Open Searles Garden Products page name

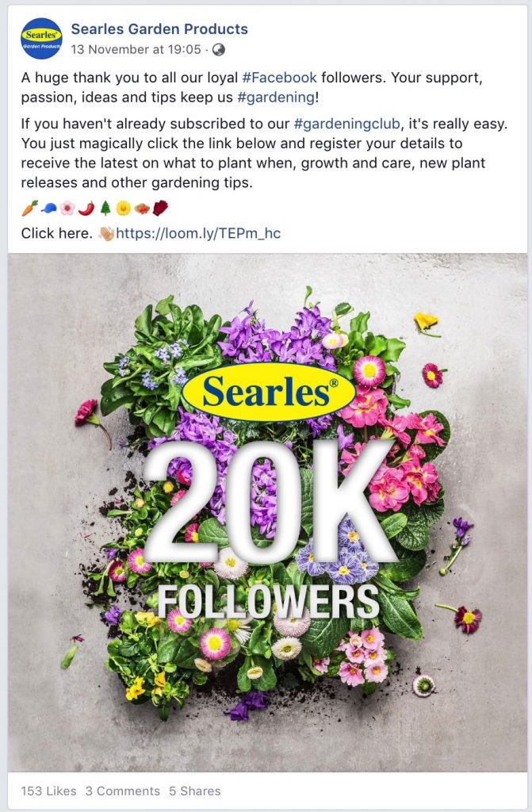pos(159,29)
